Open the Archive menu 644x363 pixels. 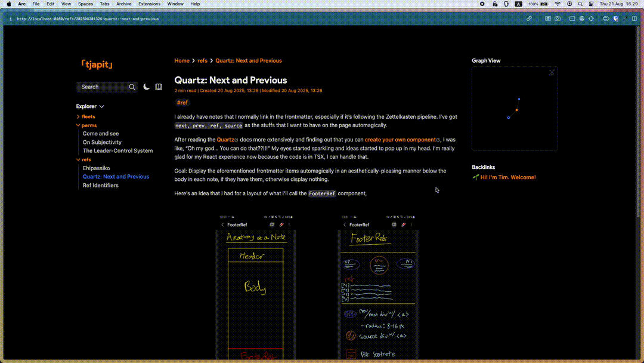pos(124,4)
